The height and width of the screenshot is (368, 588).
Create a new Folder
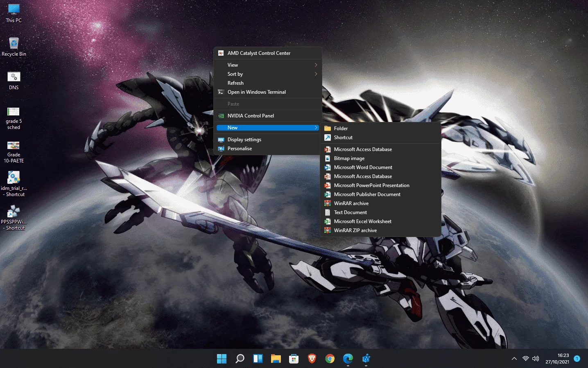click(381, 129)
